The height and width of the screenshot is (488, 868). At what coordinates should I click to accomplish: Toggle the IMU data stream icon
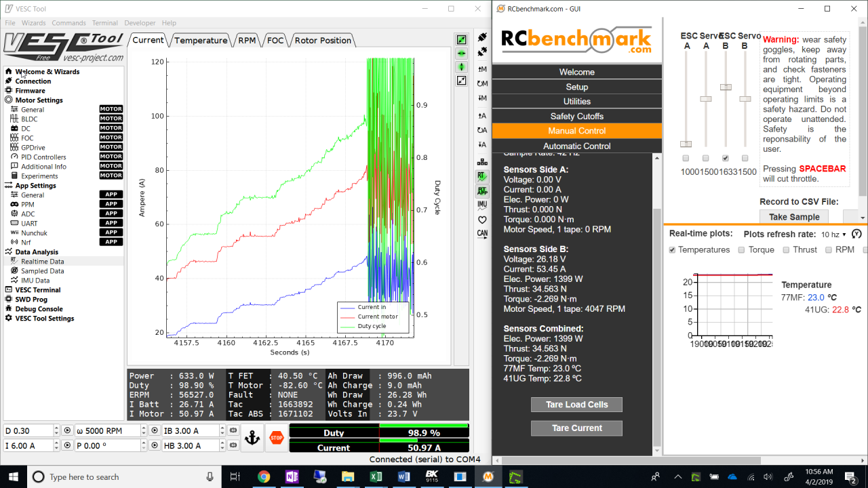482,205
